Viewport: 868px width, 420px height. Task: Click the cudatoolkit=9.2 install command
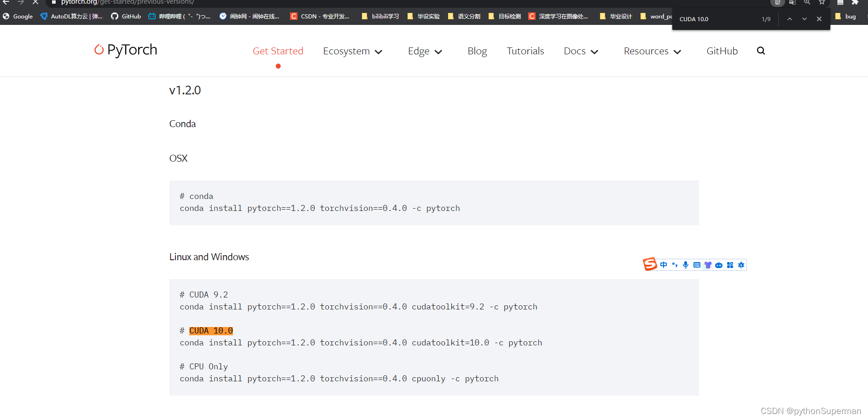(358, 307)
